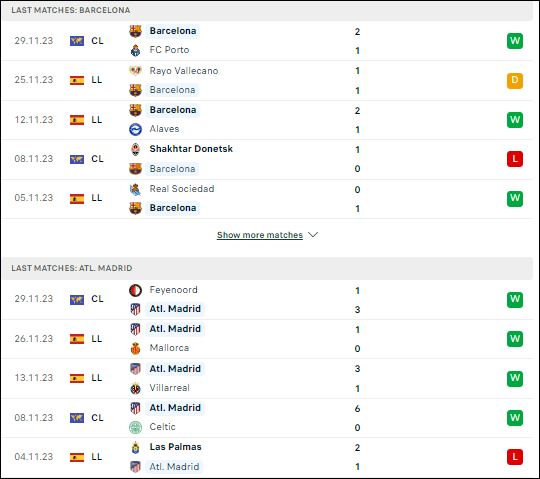The image size is (540, 479).
Task: Expand the Show more matches chevron
Action: click(313, 235)
